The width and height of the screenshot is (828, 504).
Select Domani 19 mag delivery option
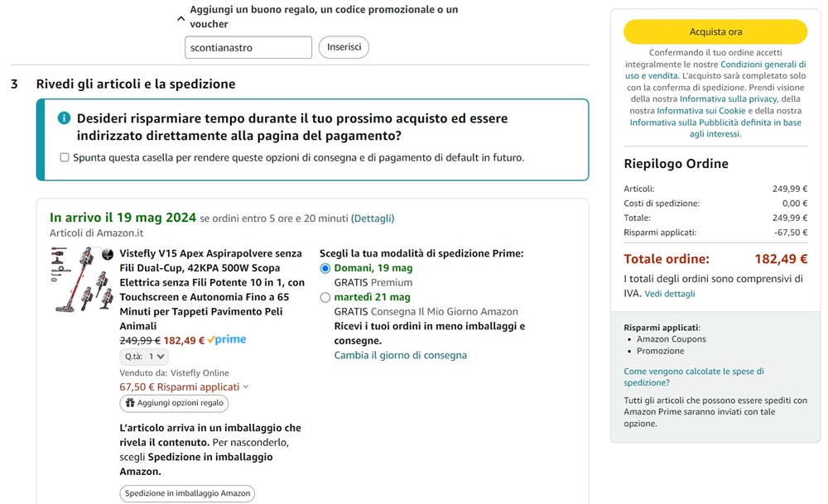(325, 268)
